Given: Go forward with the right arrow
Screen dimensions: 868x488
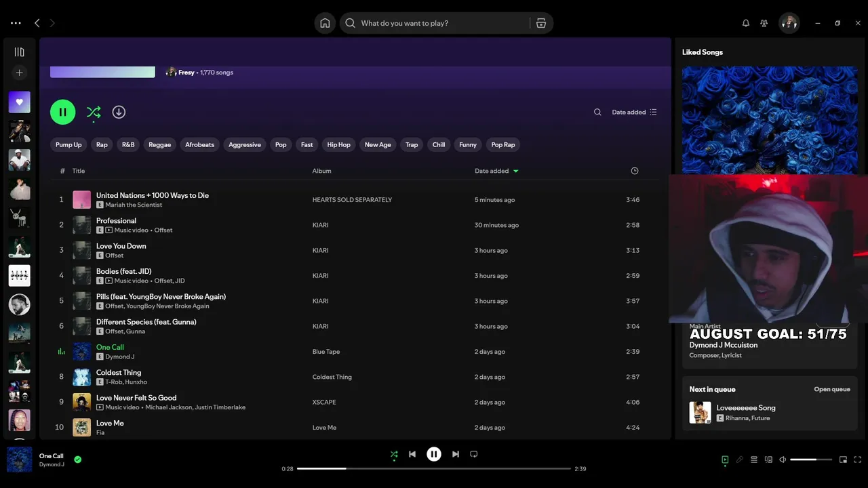Looking at the screenshot, I should click(52, 23).
